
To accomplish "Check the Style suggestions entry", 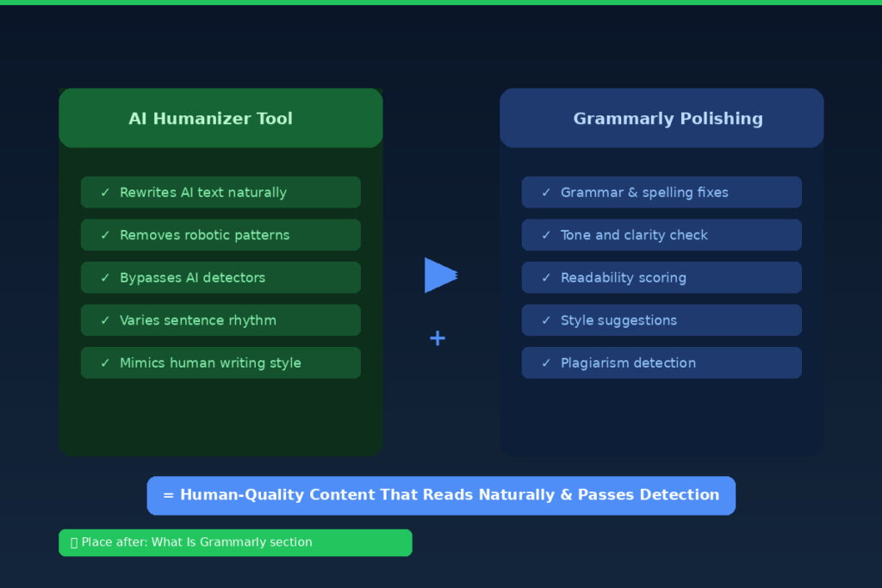I will 661,319.
